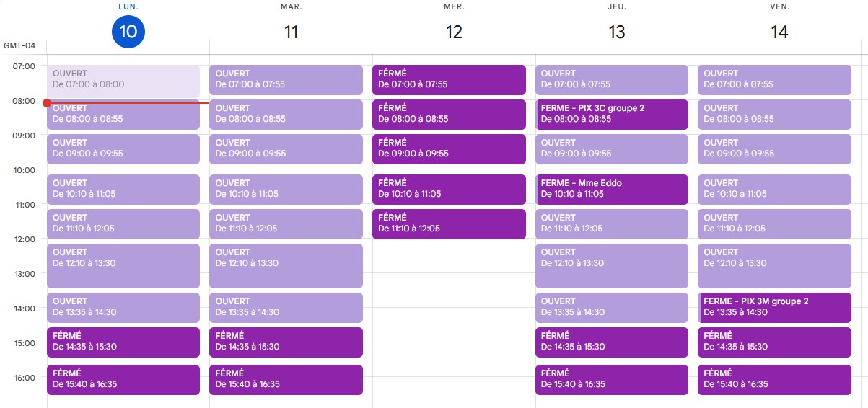This screenshot has height=408, width=868.
Task: Open Monday's FÉRMÉ 15:40 à 16:35 event
Action: (123, 379)
